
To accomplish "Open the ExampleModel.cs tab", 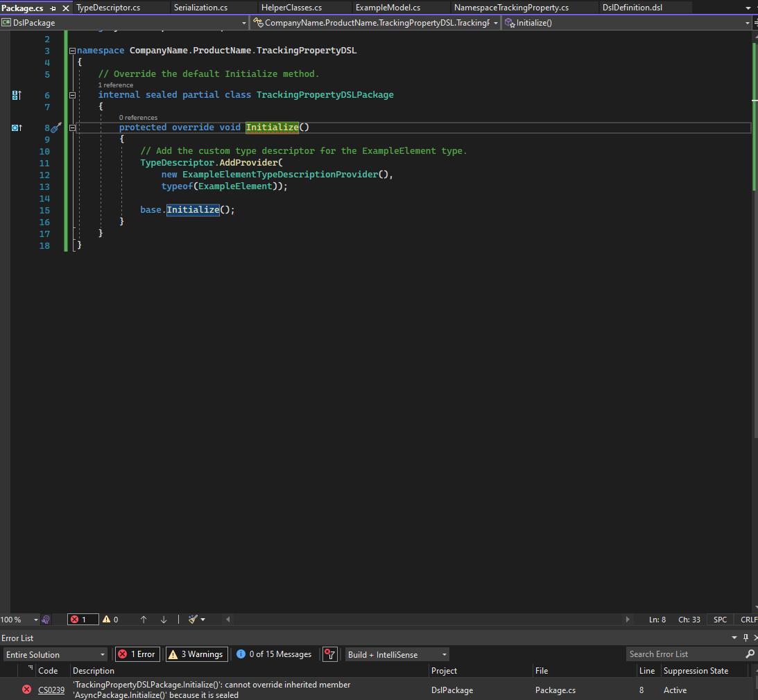I will 388,8.
